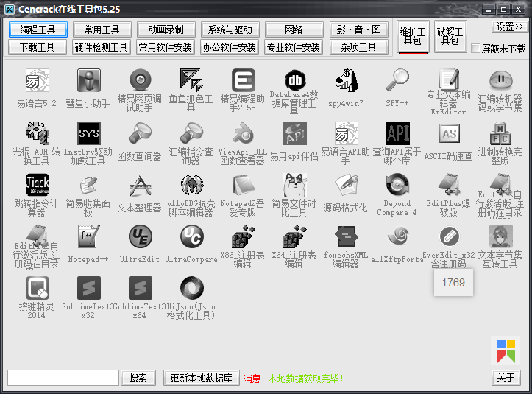Open 文本整理器 icon
The width and height of the screenshot is (532, 394).
pos(140,185)
